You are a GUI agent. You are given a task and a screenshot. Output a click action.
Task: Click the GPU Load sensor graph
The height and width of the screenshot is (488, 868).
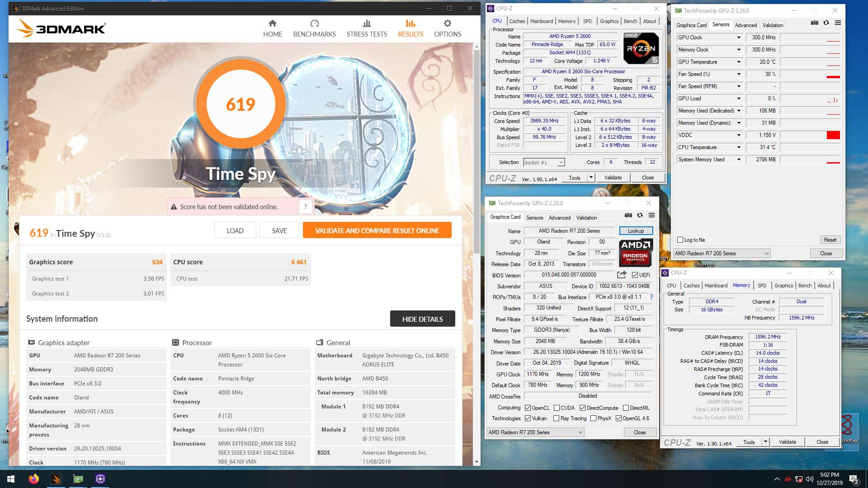[810, 99]
